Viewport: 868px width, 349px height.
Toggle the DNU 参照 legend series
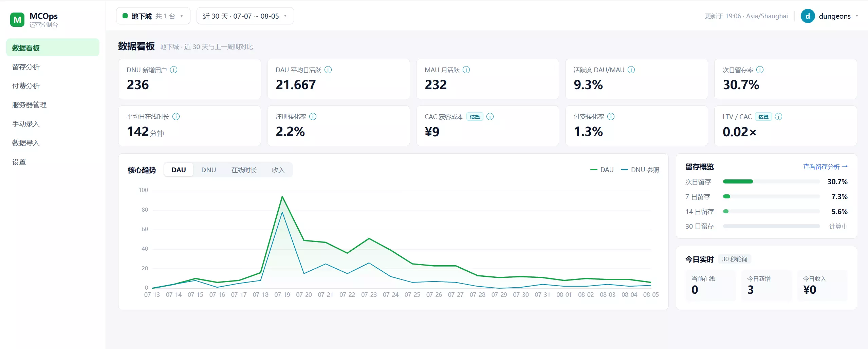click(x=640, y=170)
